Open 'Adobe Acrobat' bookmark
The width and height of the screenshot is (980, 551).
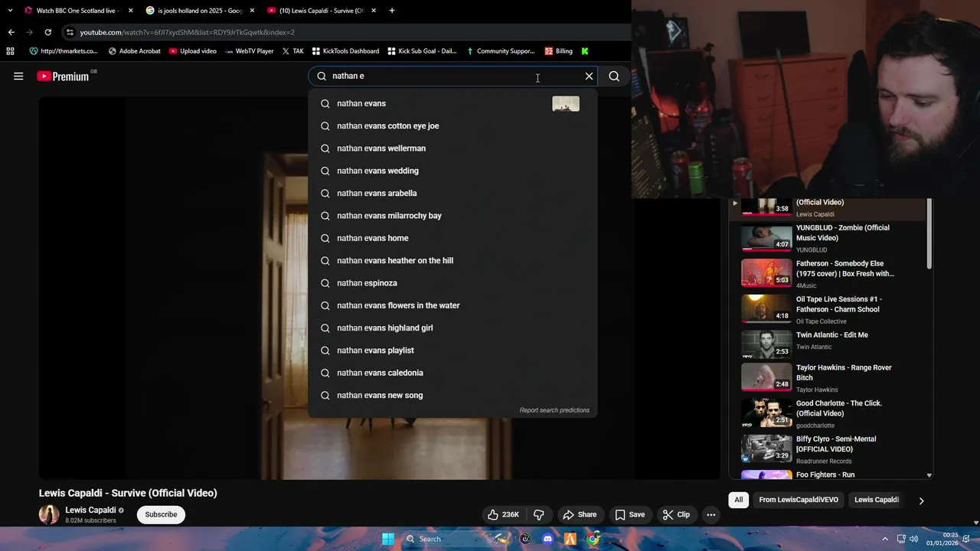134,51
